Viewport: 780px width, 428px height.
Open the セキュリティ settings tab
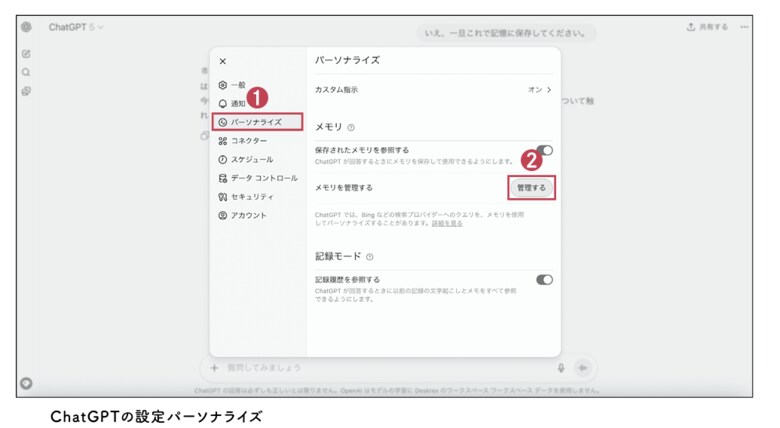(x=246, y=197)
